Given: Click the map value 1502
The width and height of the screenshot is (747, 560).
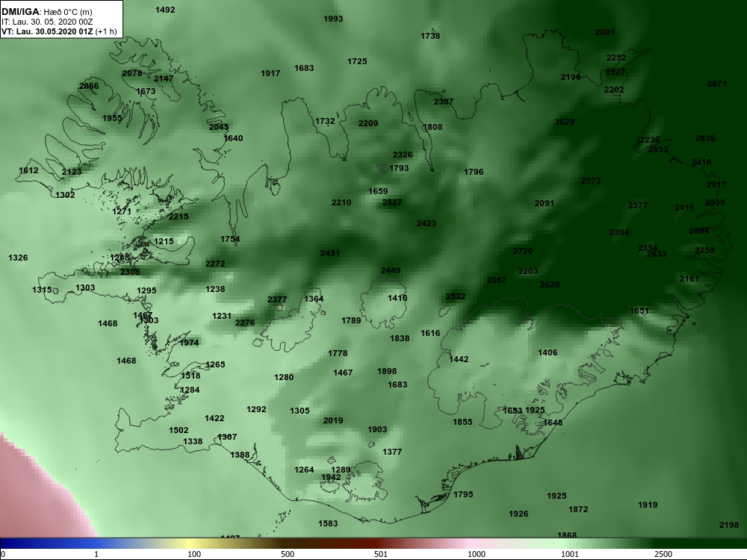Looking at the screenshot, I should (x=179, y=431).
